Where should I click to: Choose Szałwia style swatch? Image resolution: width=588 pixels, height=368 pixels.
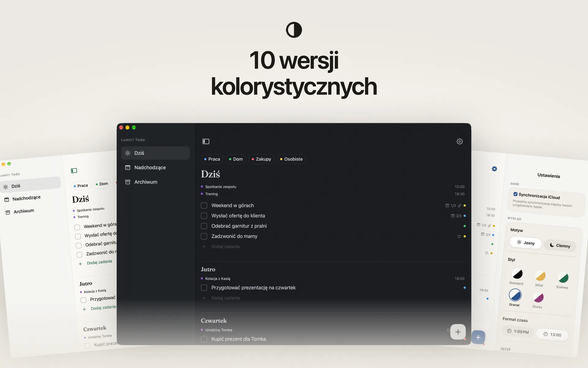coord(563,278)
